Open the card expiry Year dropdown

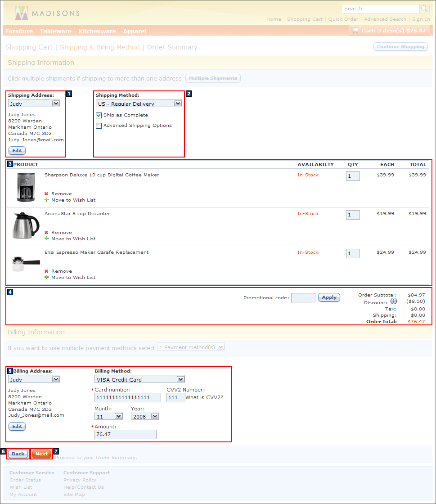click(154, 416)
